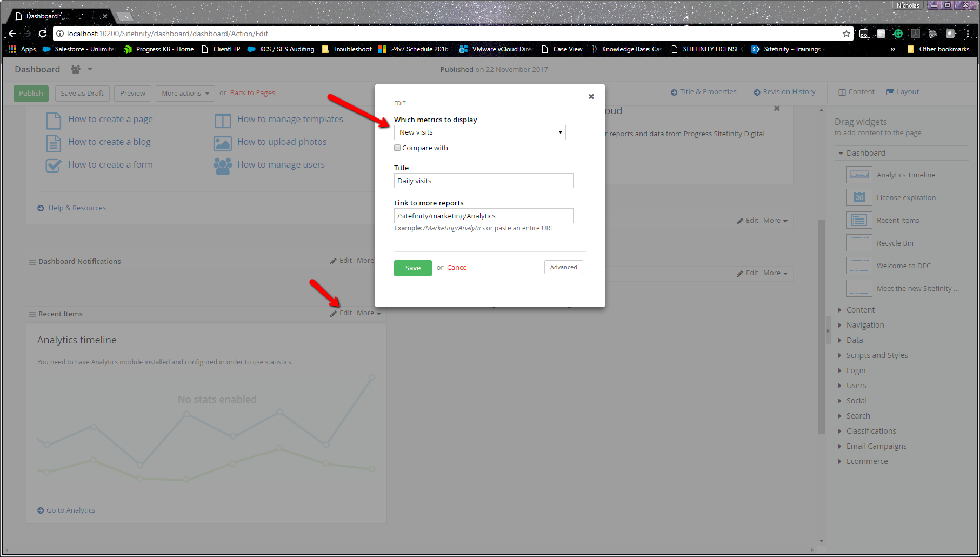Click the Recycle Bin widget icon
Viewport: 980px width, 557px height.
(859, 243)
